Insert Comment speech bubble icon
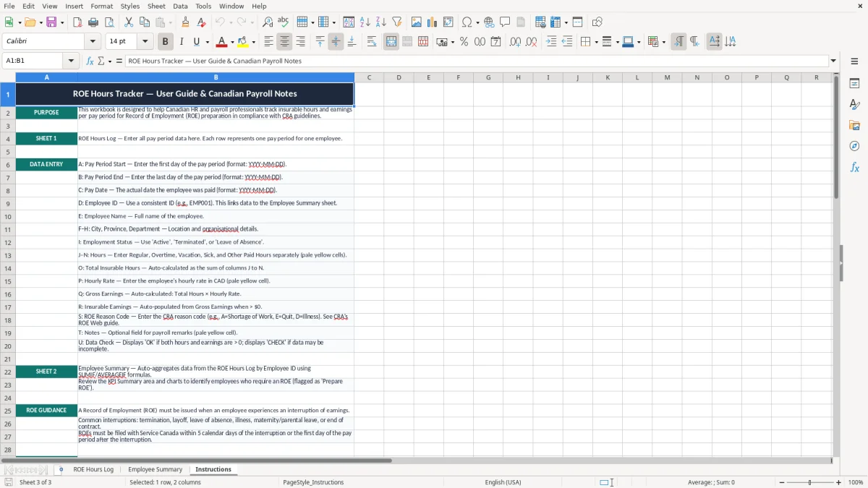Viewport: 868px width, 488px height. point(505,22)
